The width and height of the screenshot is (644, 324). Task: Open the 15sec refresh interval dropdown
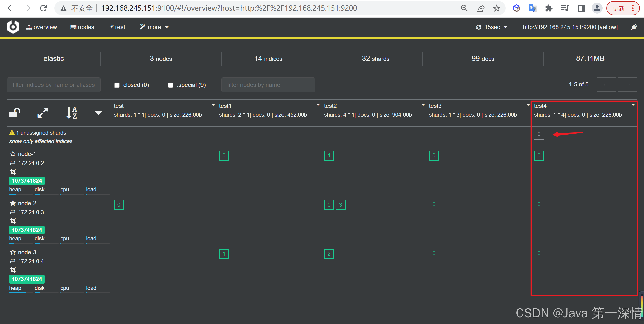[492, 27]
